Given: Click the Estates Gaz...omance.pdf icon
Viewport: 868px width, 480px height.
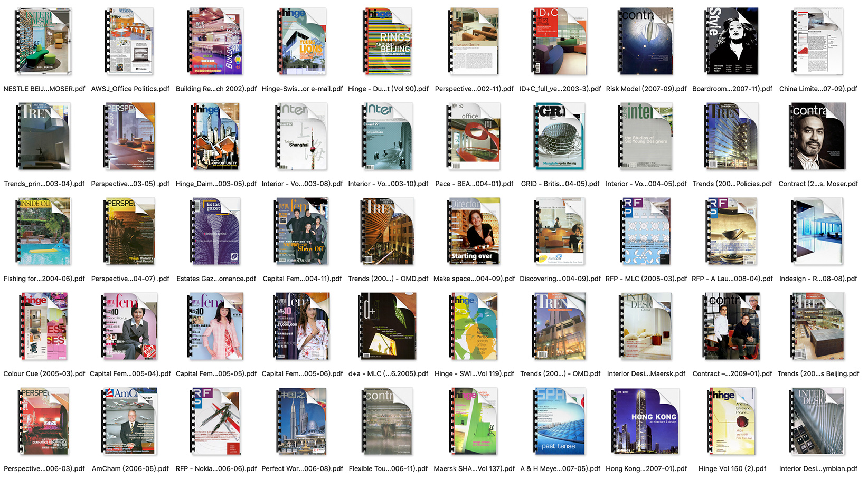Looking at the screenshot, I should point(216,231).
